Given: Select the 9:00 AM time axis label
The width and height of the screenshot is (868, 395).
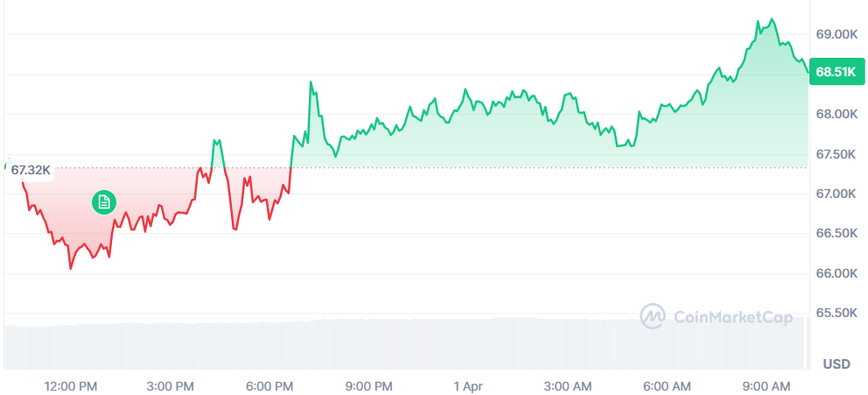Looking at the screenshot, I should pyautogui.click(x=766, y=385).
